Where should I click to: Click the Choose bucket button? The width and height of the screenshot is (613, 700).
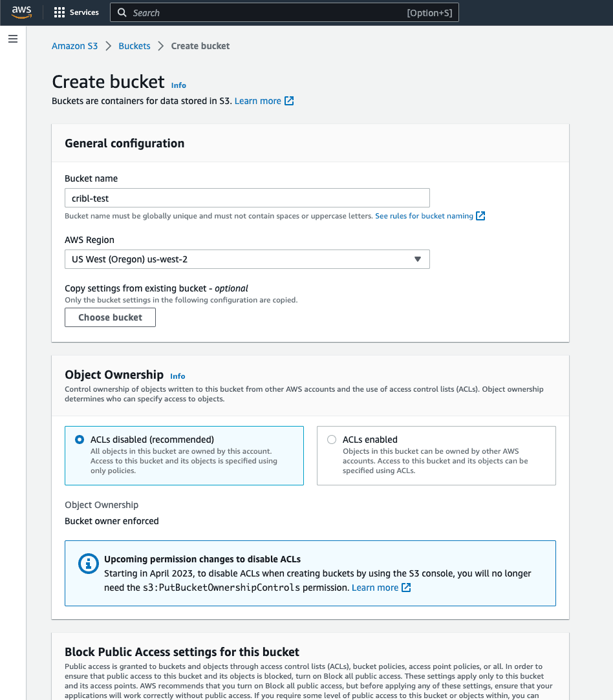pyautogui.click(x=110, y=317)
